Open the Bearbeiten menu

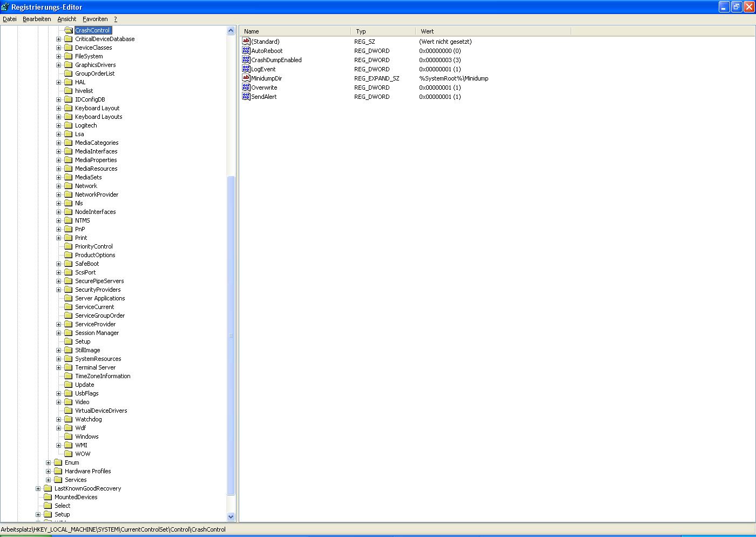point(37,19)
